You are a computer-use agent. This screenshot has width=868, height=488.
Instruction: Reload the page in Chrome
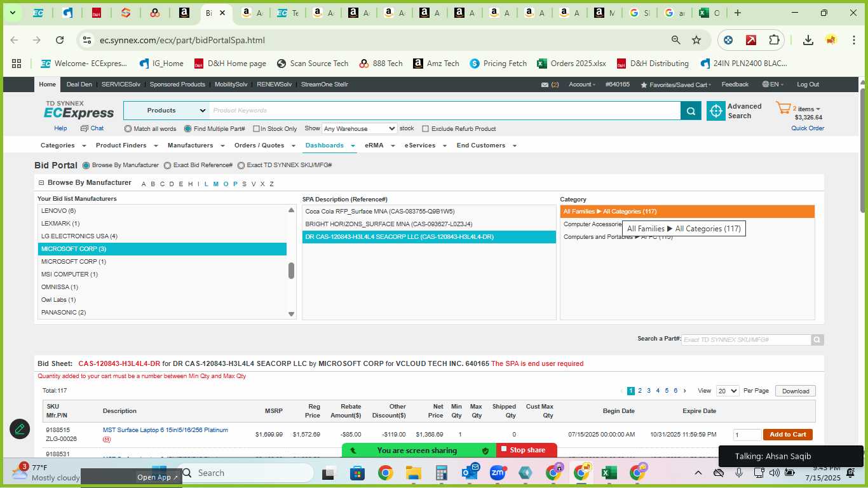(60, 40)
